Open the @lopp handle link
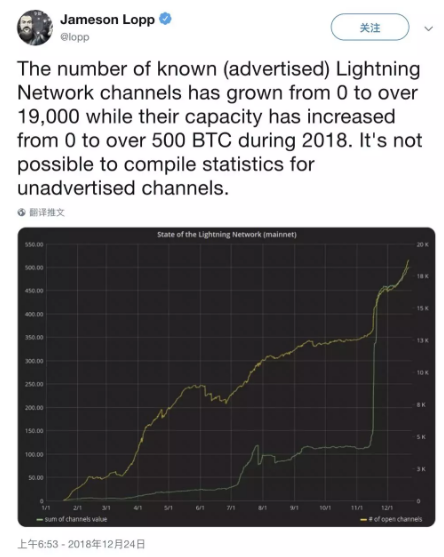The height and width of the screenshot is (557, 444). [75, 37]
